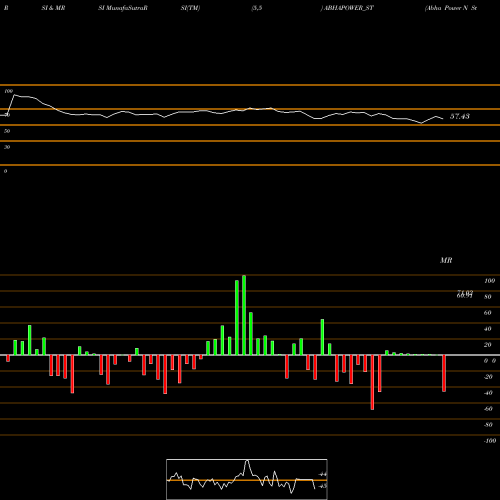
Task: Click the '(Abha Power N St' title text
Action: coord(451,8)
